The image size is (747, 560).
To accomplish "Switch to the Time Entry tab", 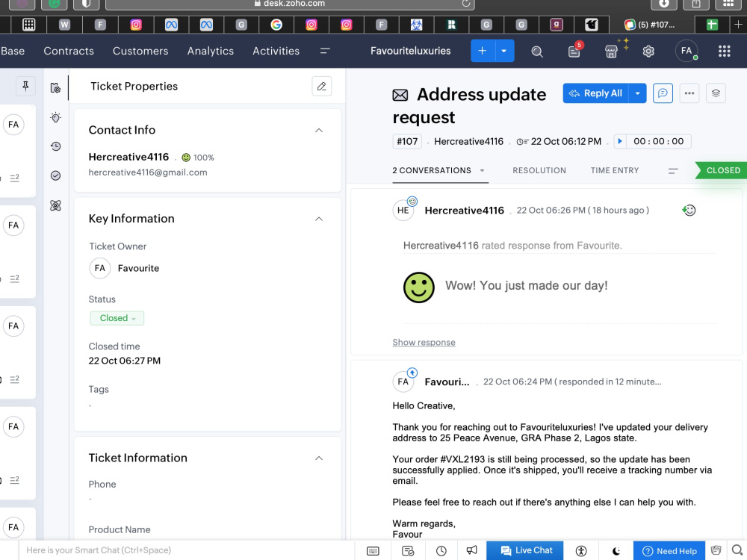I will (x=615, y=170).
